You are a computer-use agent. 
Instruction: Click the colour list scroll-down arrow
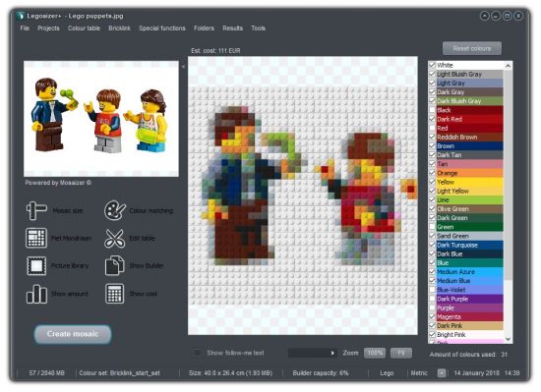[508, 339]
